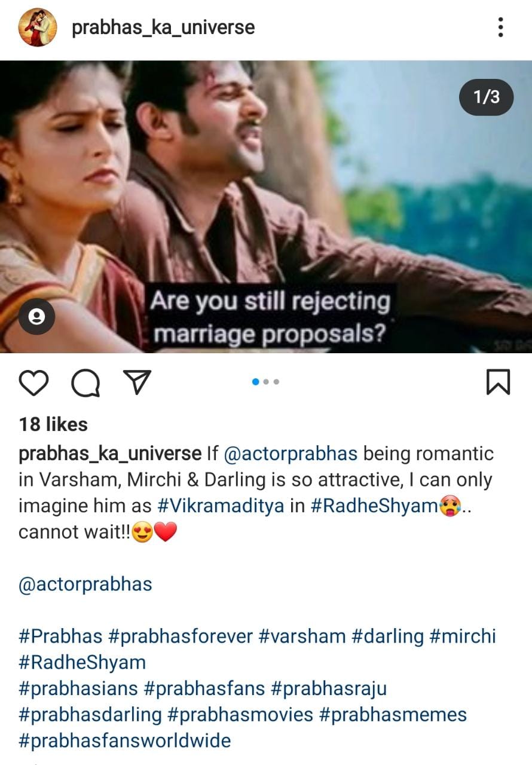Image resolution: width=532 pixels, height=765 pixels.
Task: Open the #RadheShyam hashtag in caption sentence
Action: [374, 506]
